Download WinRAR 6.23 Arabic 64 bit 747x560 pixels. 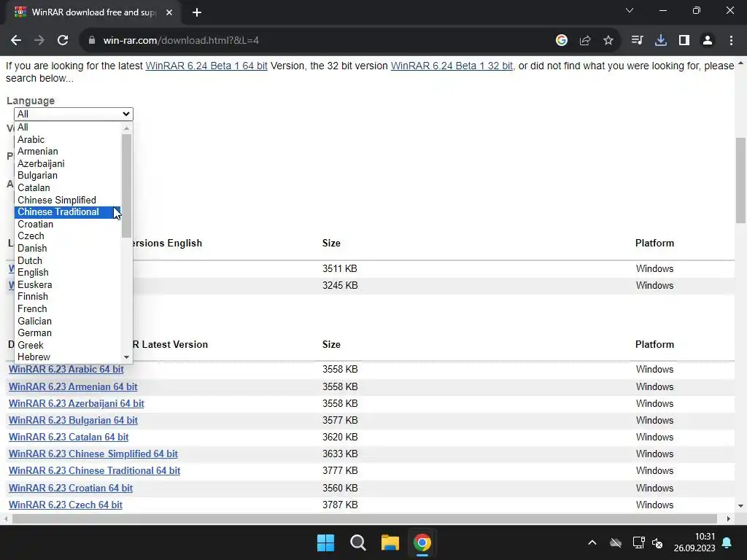[x=66, y=370]
